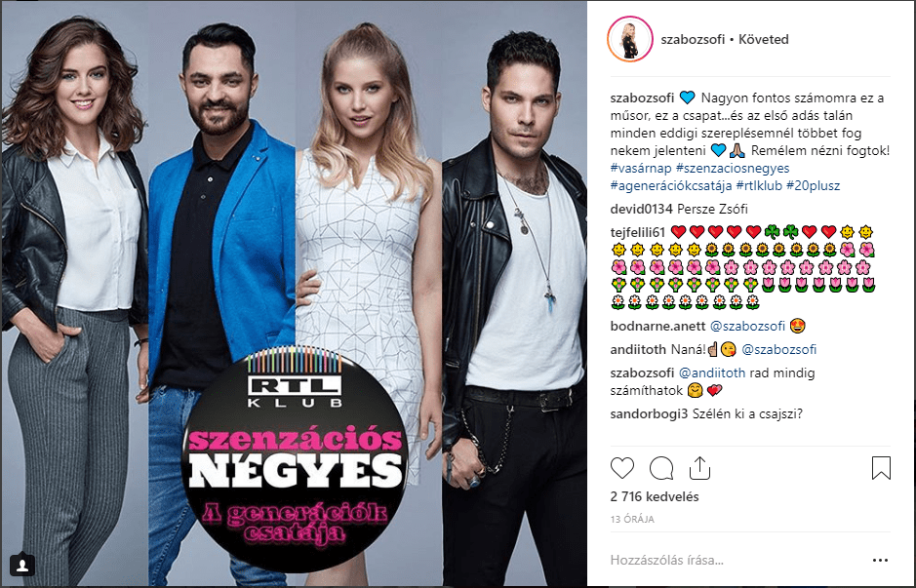Visit tejfelili61 commenter profile

click(x=638, y=232)
